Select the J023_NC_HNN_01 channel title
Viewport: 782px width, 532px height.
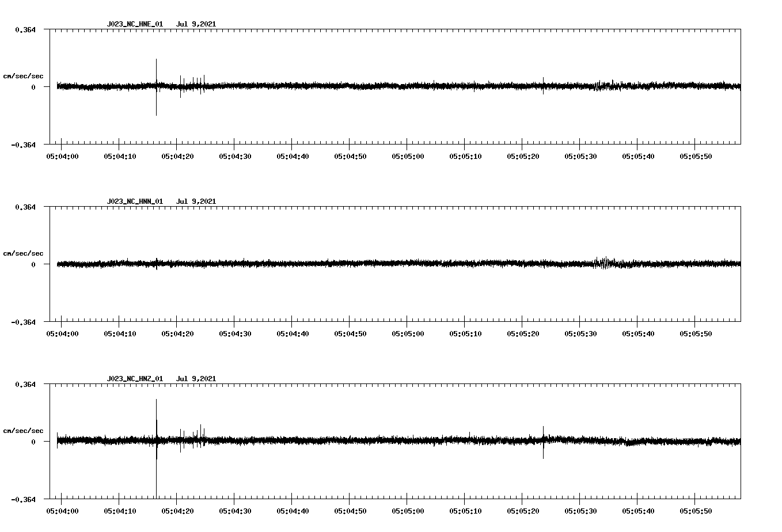click(x=135, y=202)
